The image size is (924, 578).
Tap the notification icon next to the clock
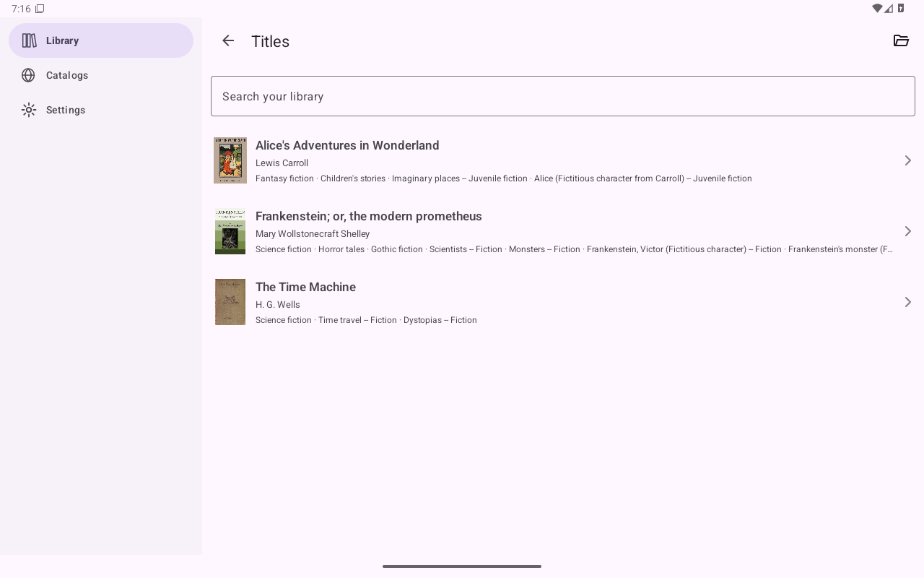(x=40, y=9)
